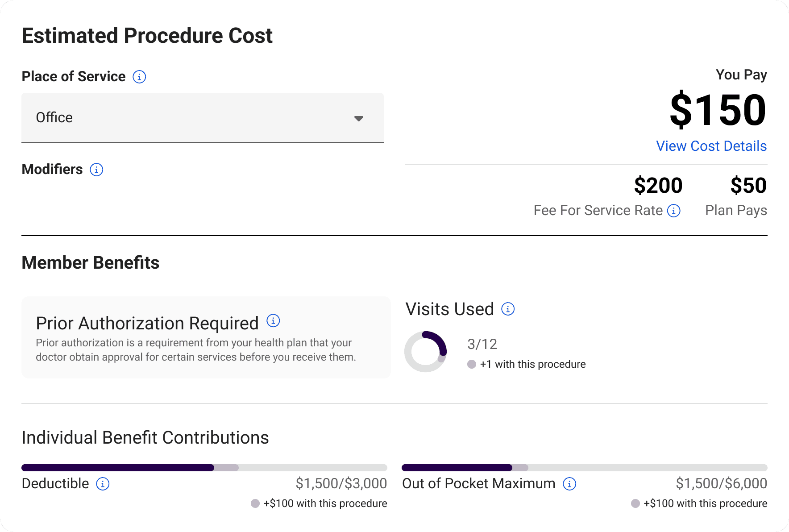Open Fee For Service Rate info icon
The image size is (789, 532).
tap(673, 211)
